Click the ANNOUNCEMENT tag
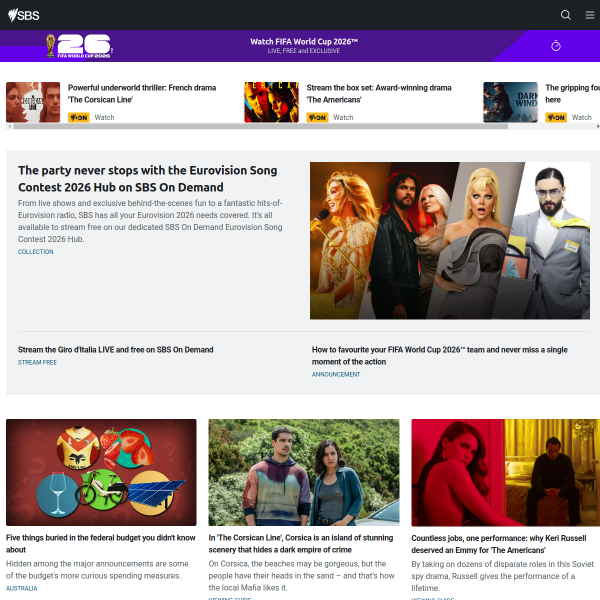The image size is (600, 600). pyautogui.click(x=336, y=375)
